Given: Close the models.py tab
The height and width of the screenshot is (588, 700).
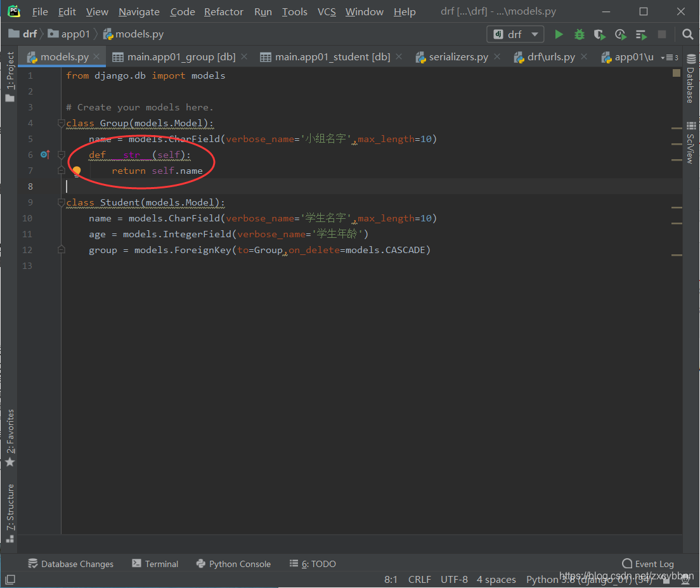Looking at the screenshot, I should pos(96,57).
